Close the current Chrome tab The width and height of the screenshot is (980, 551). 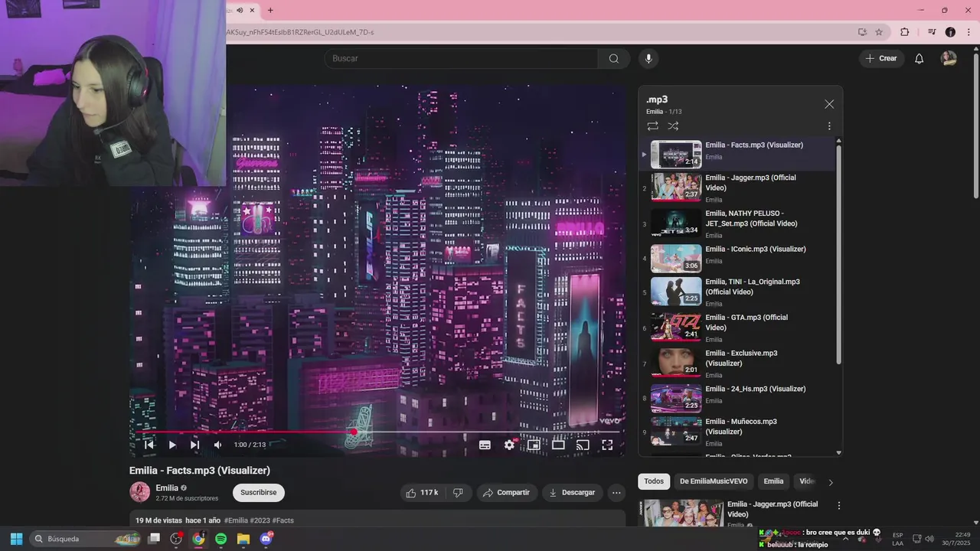point(252,10)
